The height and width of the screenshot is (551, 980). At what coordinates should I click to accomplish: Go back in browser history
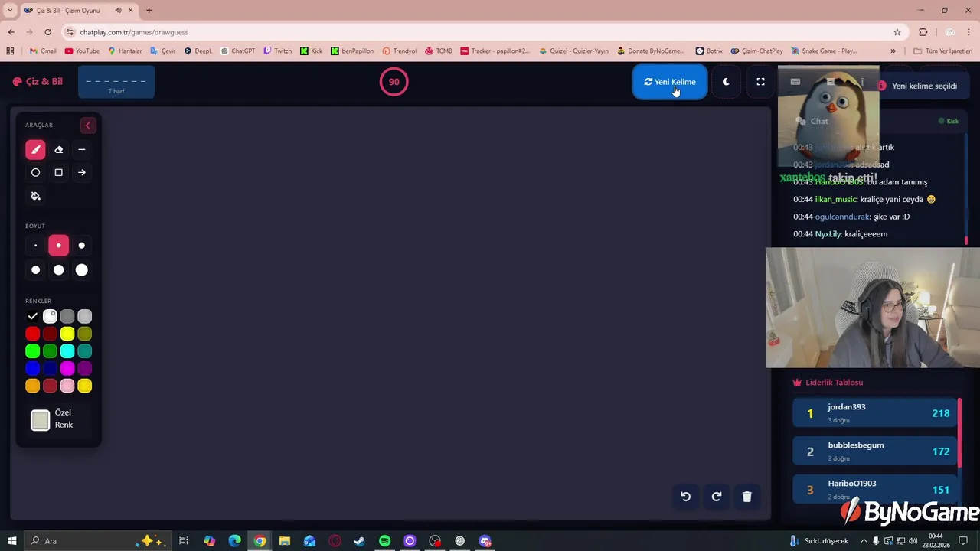point(11,32)
